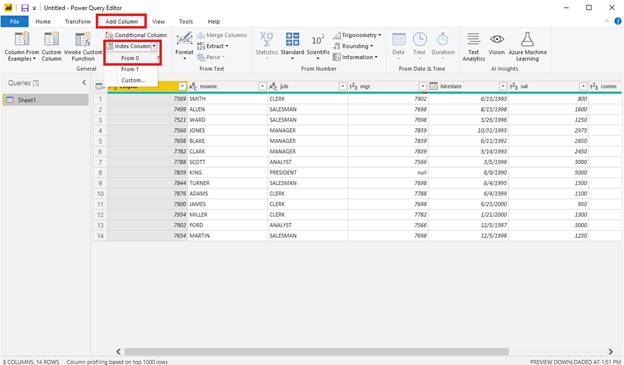
Task: Collapse the ribbon with chevron
Action: pos(606,21)
